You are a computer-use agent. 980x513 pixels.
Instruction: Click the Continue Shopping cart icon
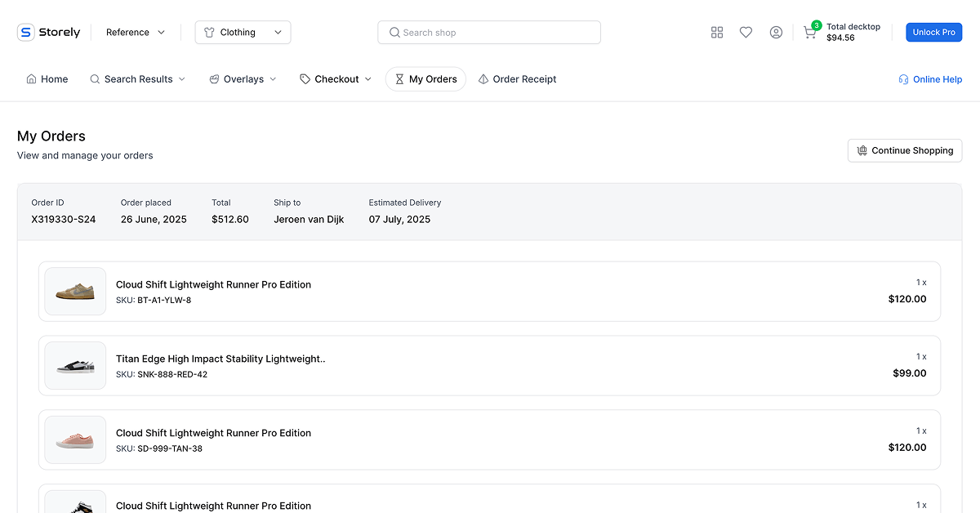pos(862,150)
